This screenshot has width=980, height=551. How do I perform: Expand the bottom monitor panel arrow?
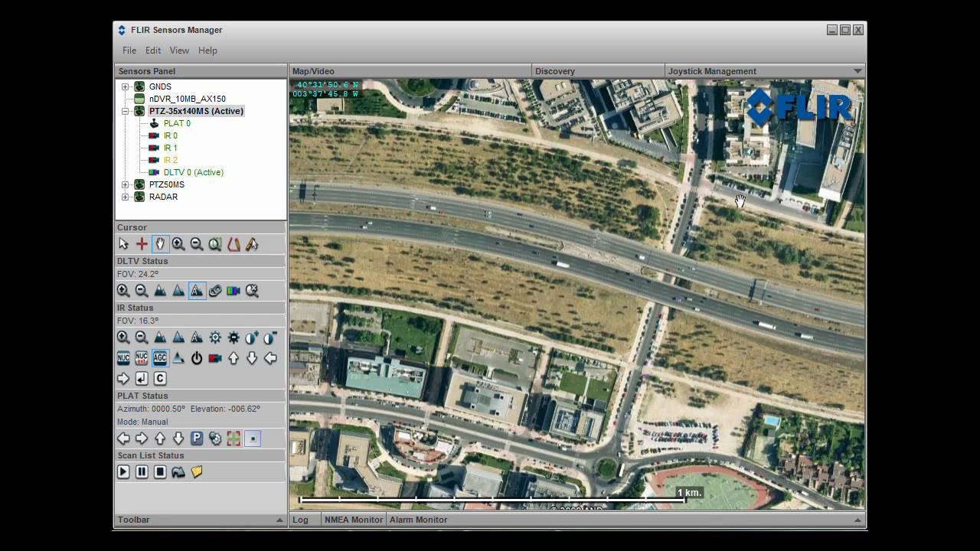[x=857, y=520]
